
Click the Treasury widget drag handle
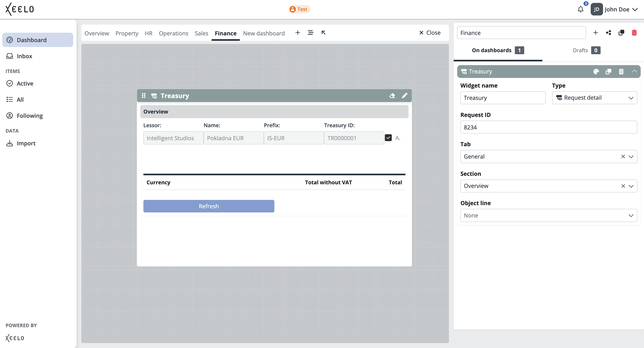[143, 96]
